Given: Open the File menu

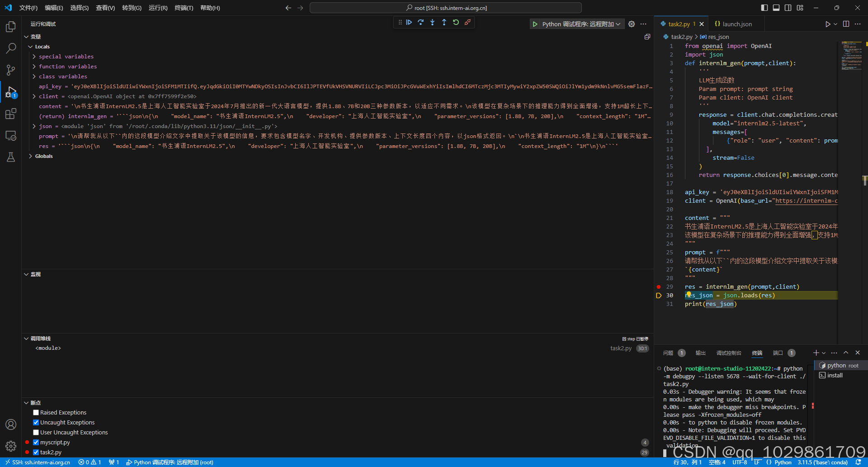Looking at the screenshot, I should coord(28,8).
